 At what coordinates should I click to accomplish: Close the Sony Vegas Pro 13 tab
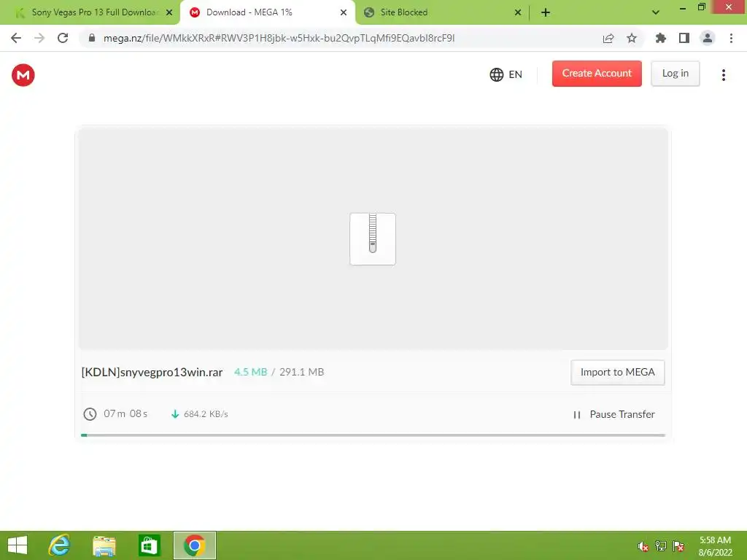tap(169, 12)
